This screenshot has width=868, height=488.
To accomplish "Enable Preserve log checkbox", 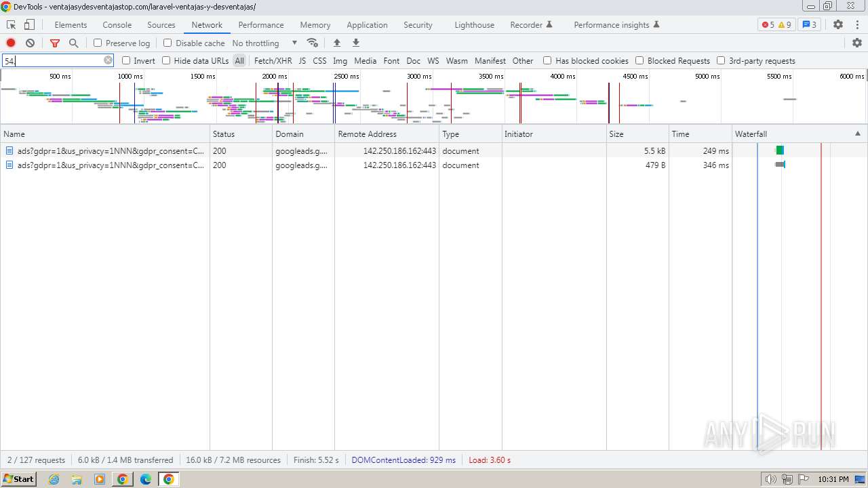I will point(98,43).
